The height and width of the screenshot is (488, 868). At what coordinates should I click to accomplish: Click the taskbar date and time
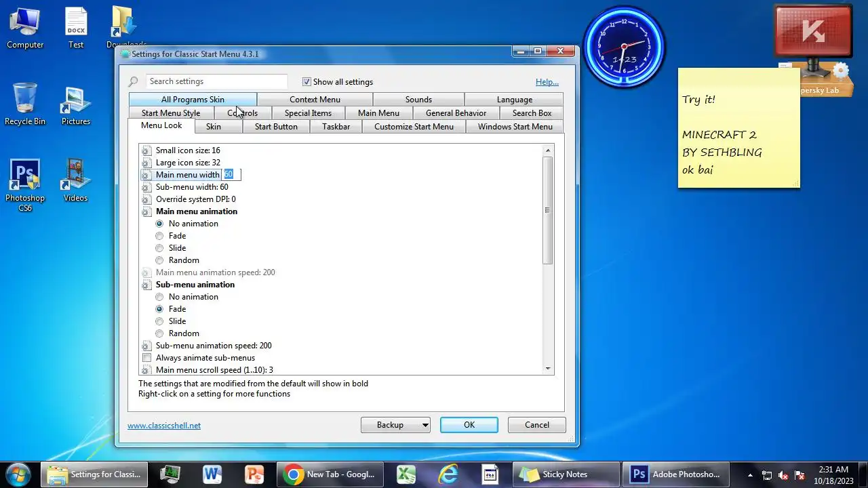833,475
